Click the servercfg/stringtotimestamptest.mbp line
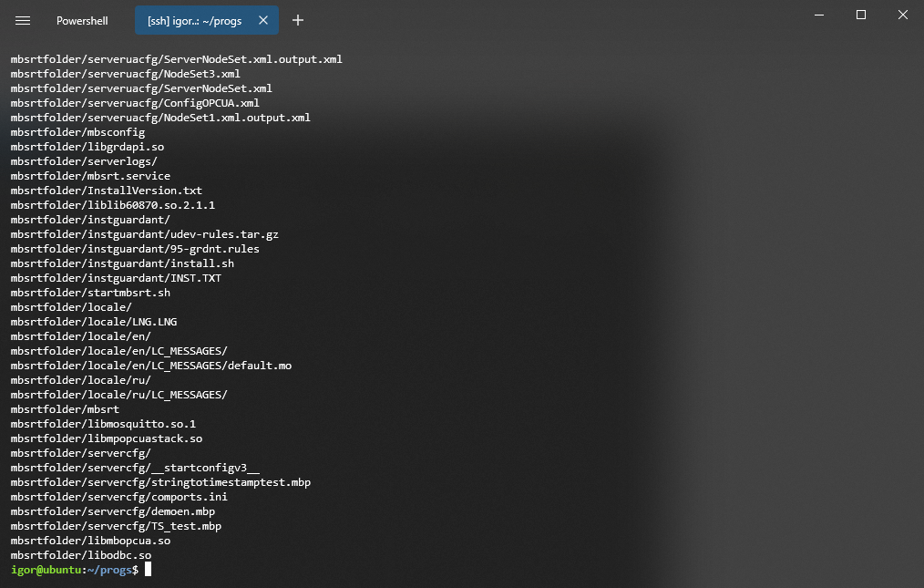Image resolution: width=924 pixels, height=588 pixels. 160,482
